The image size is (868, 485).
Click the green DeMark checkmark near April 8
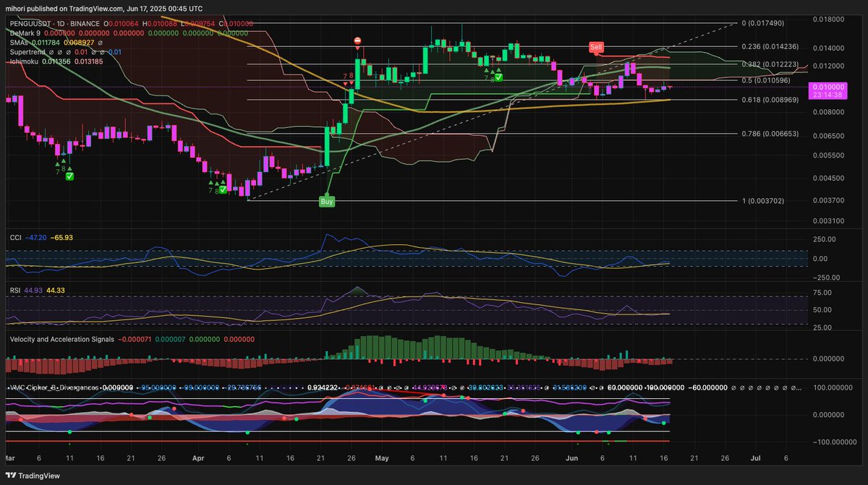[223, 189]
